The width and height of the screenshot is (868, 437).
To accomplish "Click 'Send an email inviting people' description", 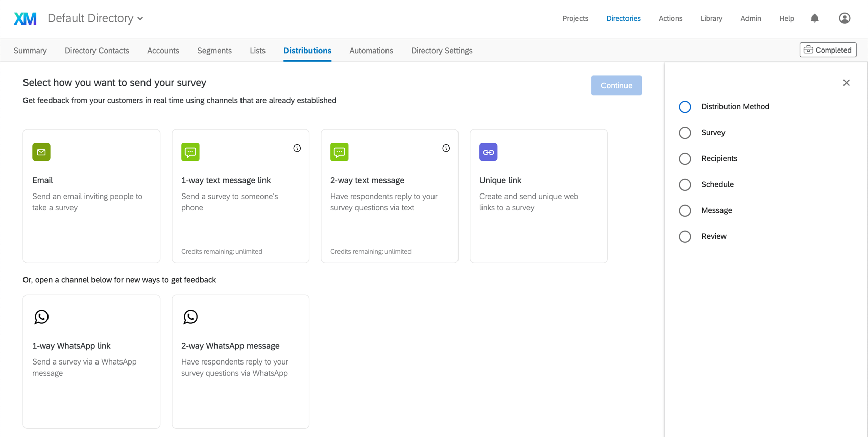I will point(87,202).
